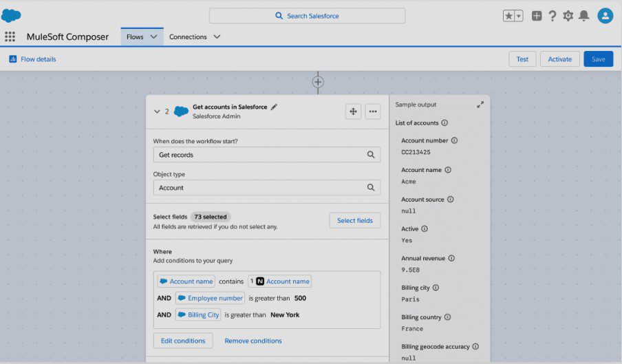Expand the Flows tab dropdown chevron
Screen dimensions: 622x364
pyautogui.click(x=153, y=37)
